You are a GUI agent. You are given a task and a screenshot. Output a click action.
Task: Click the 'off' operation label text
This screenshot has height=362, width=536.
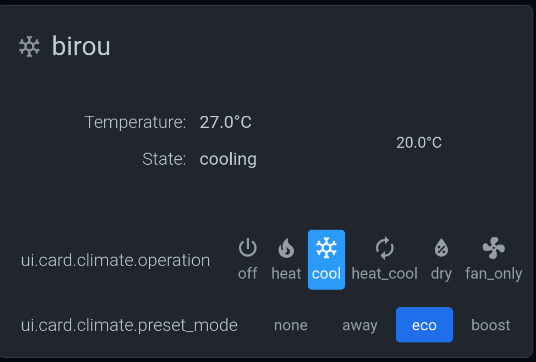pos(247,273)
